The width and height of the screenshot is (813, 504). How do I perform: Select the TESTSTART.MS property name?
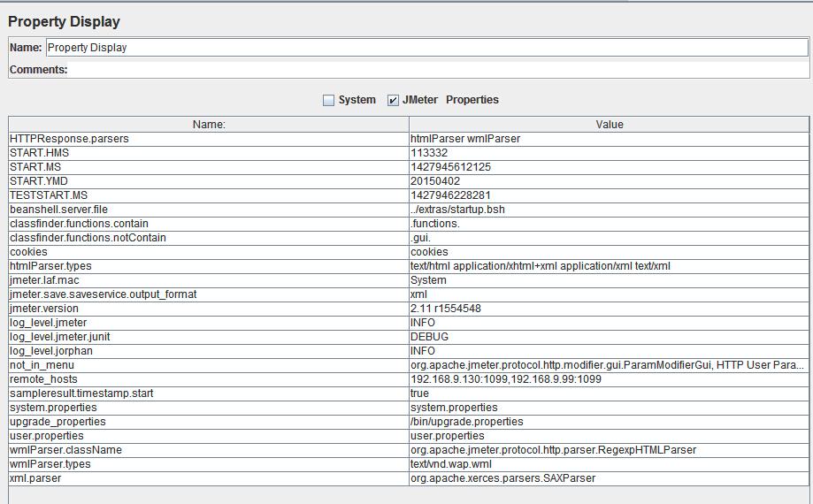49,195
